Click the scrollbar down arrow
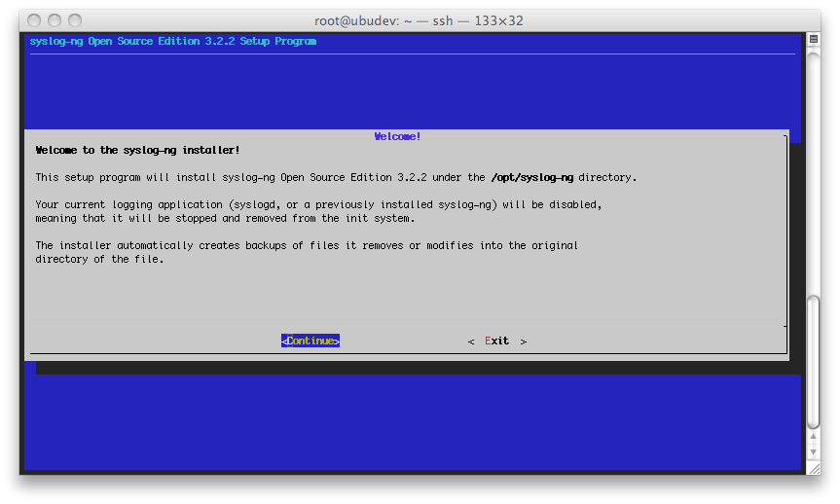840x504 pixels. click(x=813, y=452)
